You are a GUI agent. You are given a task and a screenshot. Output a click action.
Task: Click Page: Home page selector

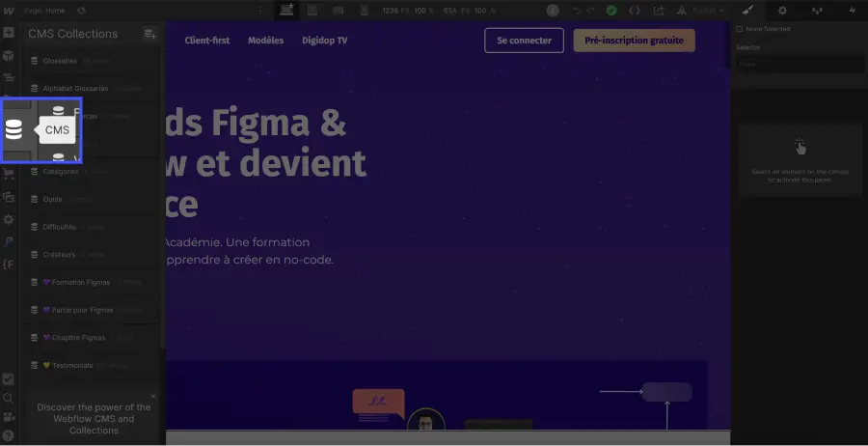pos(46,11)
